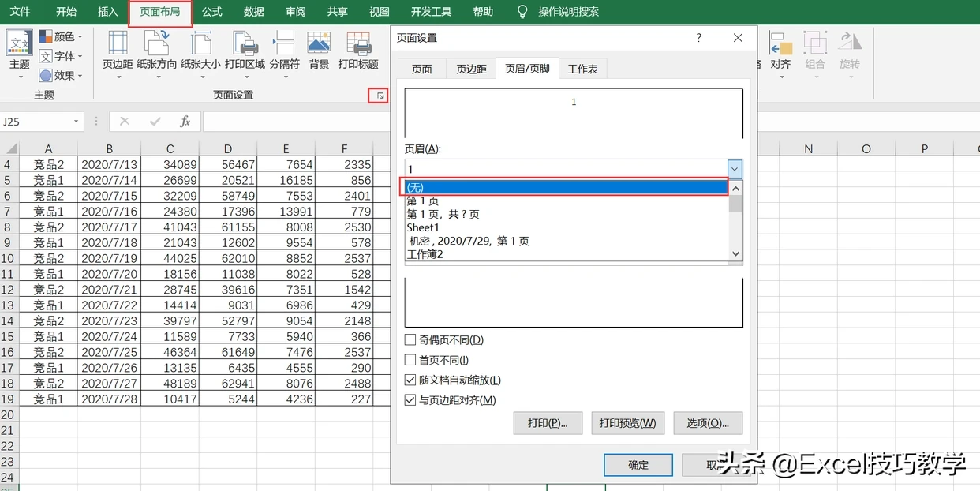This screenshot has height=491, width=980.
Task: Click cell containing 62941
Action: [x=228, y=384]
